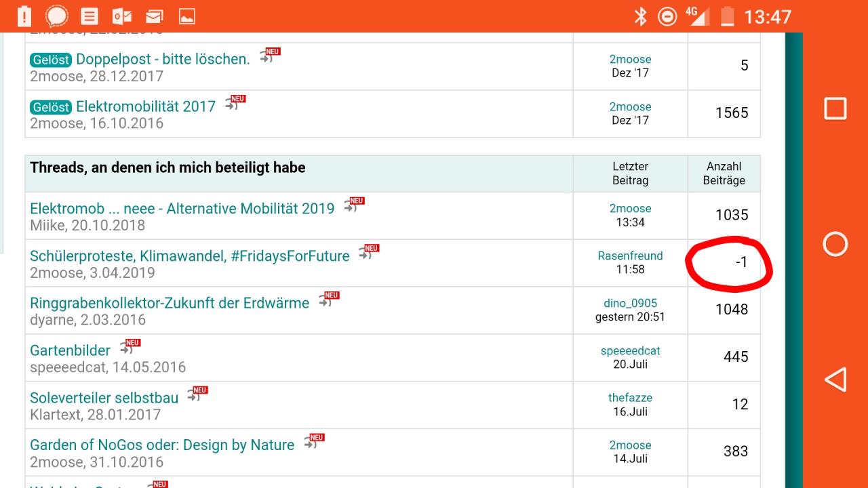Screen dimensions: 868x488
Task: Open 2moose profile in Elektromobilität 2017 row
Action: coord(630,107)
